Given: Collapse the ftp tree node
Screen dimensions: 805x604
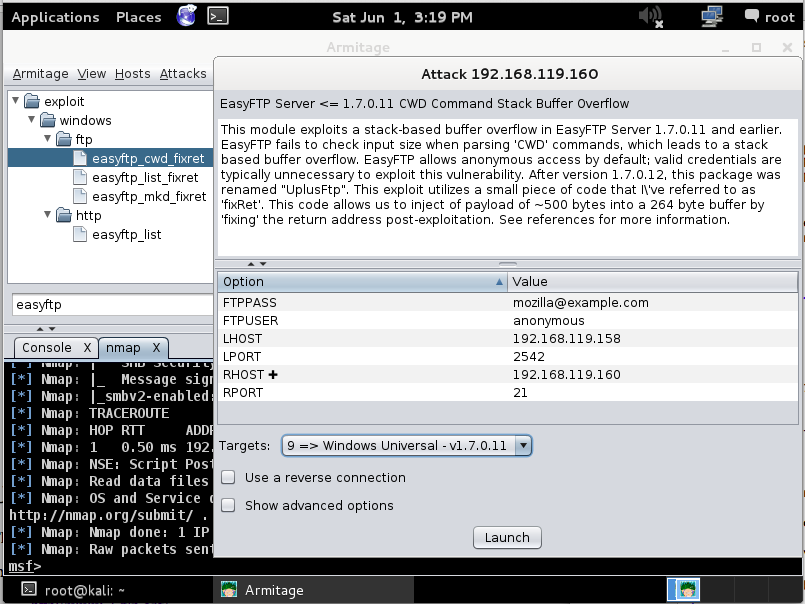Looking at the screenshot, I should (x=47, y=138).
